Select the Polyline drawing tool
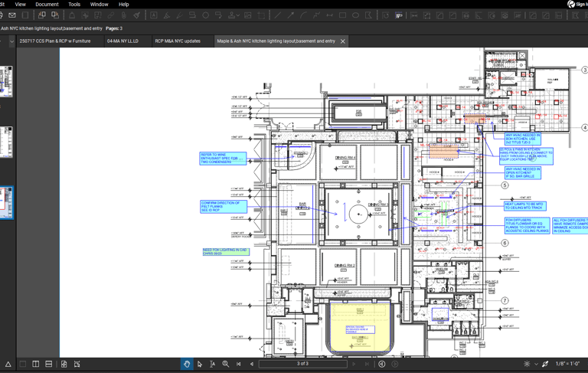 (316, 15)
